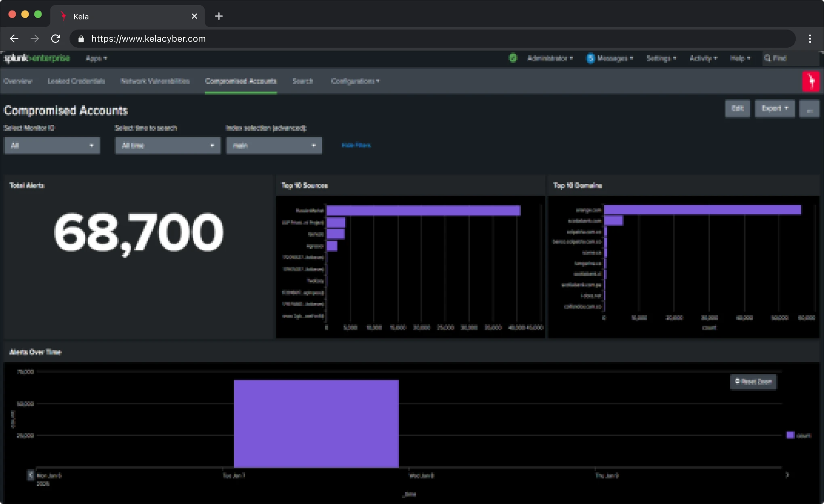
Task: Select the Compromised Accounts tab
Action: pyautogui.click(x=241, y=81)
